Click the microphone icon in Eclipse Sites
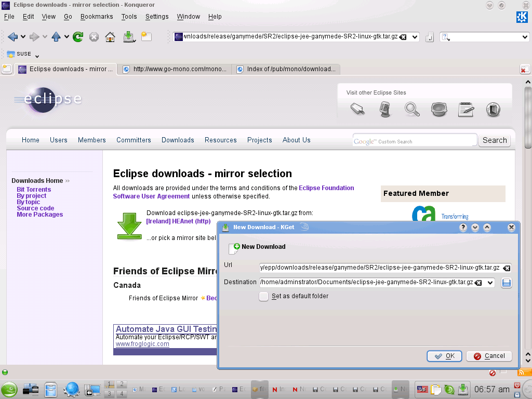532x399 pixels. 385,110
